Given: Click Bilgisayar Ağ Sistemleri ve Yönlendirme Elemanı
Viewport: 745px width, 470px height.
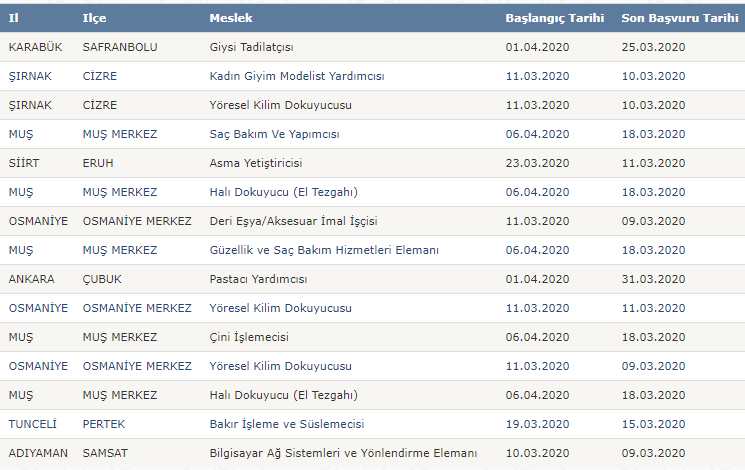Looking at the screenshot, I should click(343, 453).
